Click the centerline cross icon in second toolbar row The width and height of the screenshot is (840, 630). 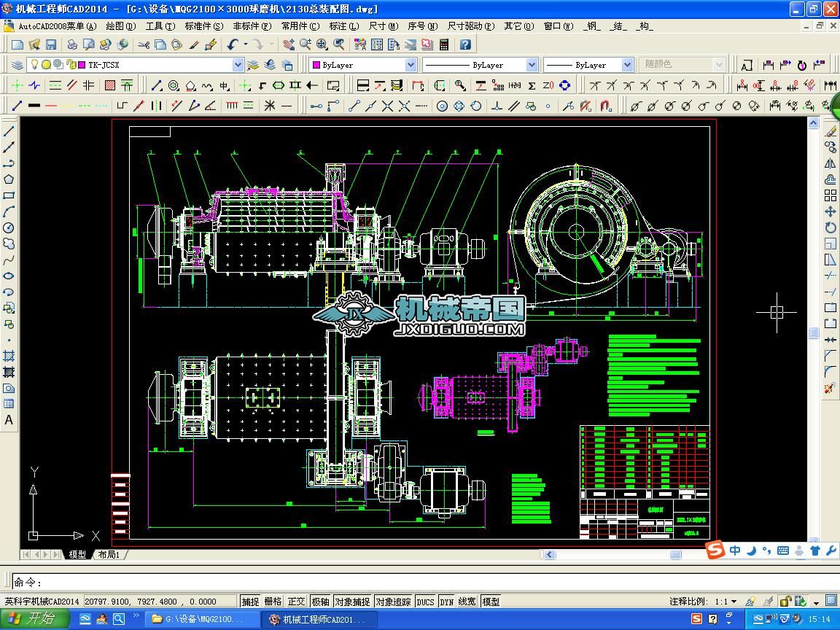coord(17,85)
